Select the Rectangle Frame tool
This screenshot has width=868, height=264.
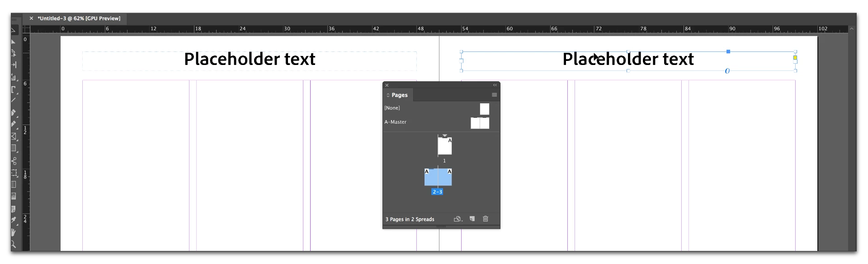[14, 136]
